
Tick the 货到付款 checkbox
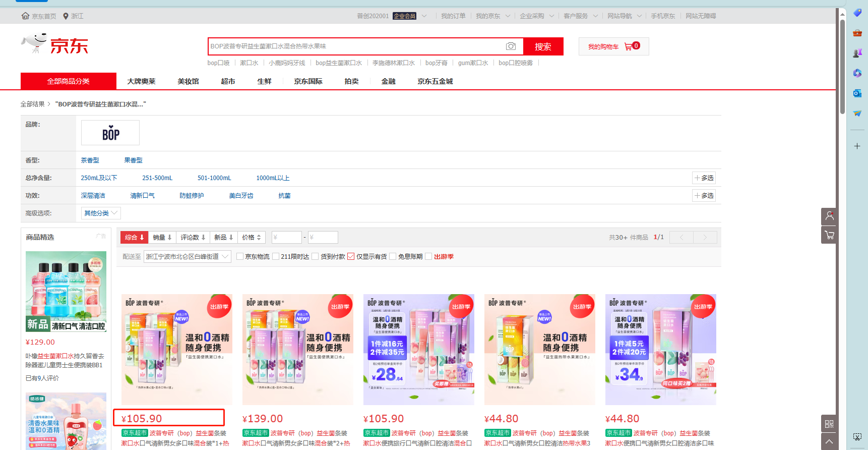coord(315,257)
